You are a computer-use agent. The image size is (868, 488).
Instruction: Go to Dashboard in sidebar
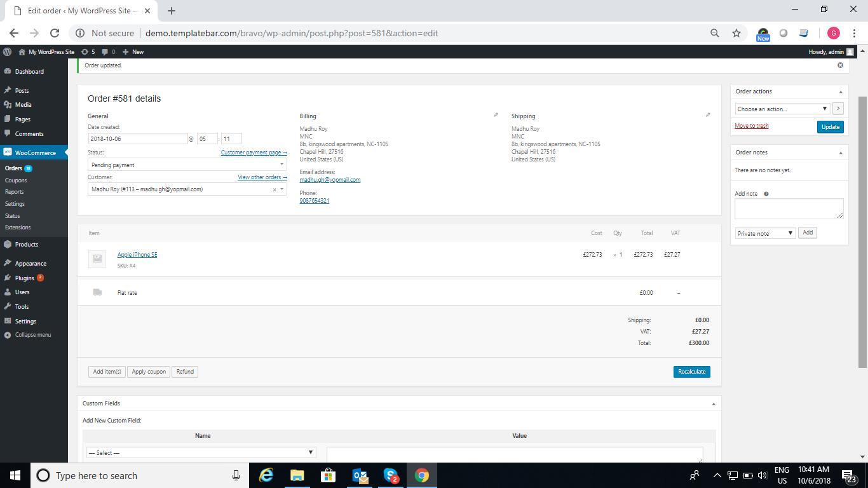pyautogui.click(x=29, y=72)
